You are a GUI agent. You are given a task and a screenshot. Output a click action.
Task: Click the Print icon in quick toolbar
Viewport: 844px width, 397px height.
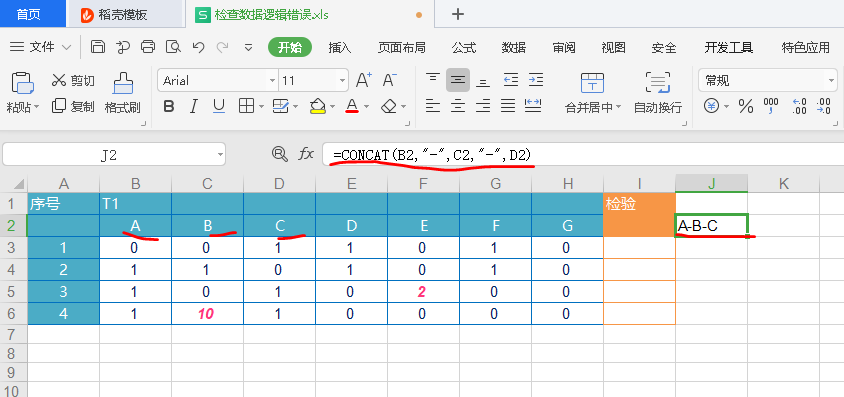coord(148,47)
